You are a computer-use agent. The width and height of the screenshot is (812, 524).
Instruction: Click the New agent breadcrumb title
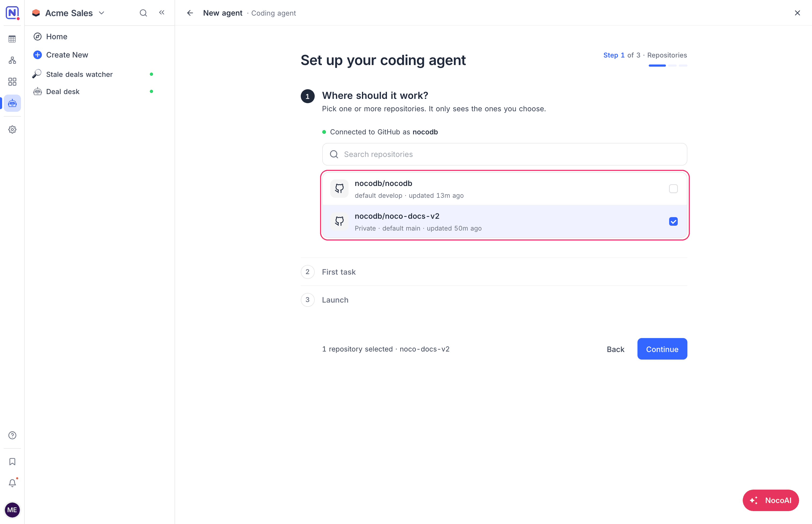(223, 13)
